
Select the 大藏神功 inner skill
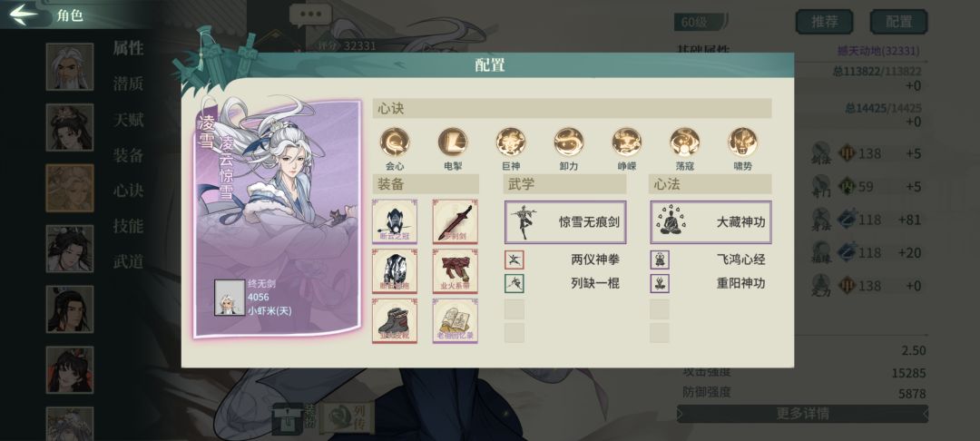pos(710,221)
